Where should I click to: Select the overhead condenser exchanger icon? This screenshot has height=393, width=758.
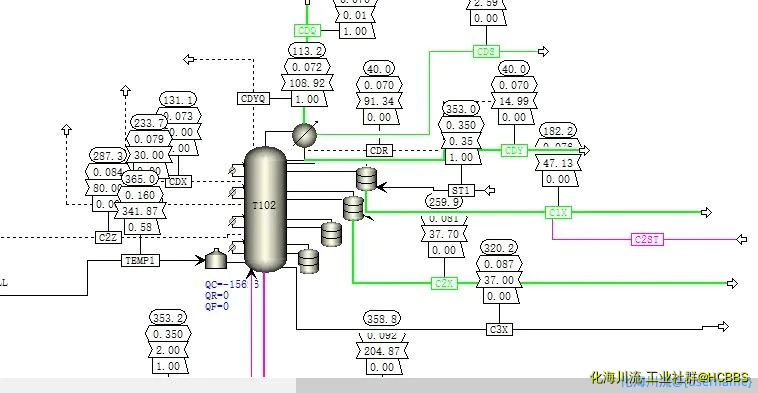pyautogui.click(x=305, y=134)
